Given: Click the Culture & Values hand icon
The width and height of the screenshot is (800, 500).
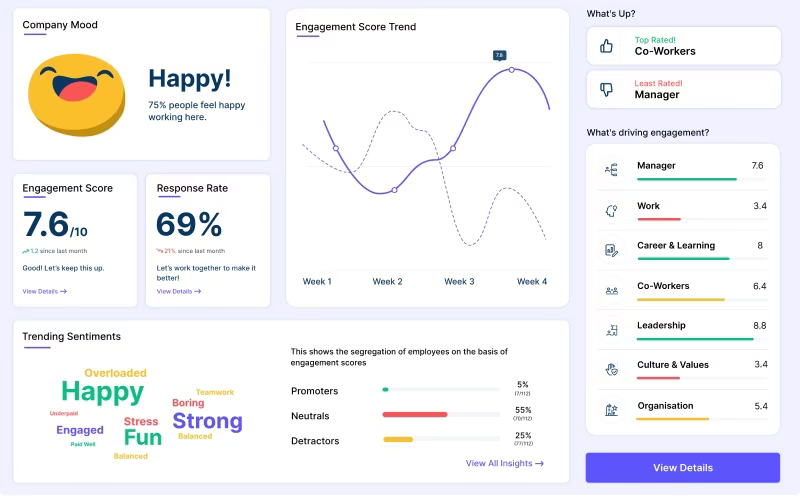Looking at the screenshot, I should (611, 369).
